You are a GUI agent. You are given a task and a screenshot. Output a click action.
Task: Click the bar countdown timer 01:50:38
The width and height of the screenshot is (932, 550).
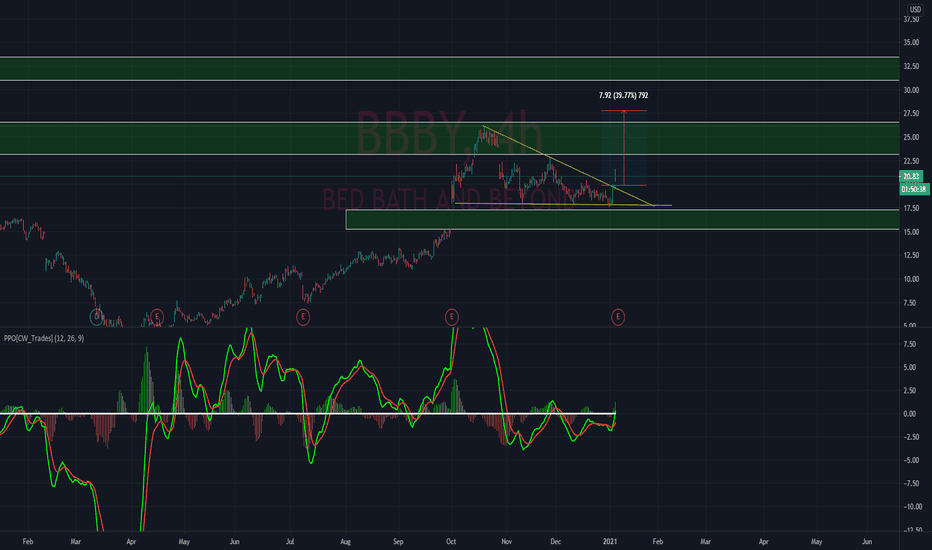coord(914,189)
